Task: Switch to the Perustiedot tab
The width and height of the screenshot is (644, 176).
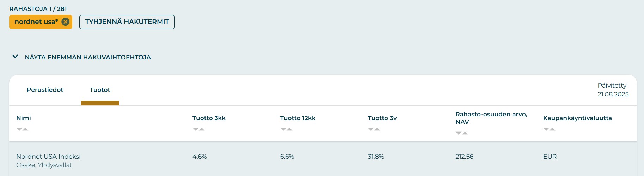Action: (x=45, y=90)
